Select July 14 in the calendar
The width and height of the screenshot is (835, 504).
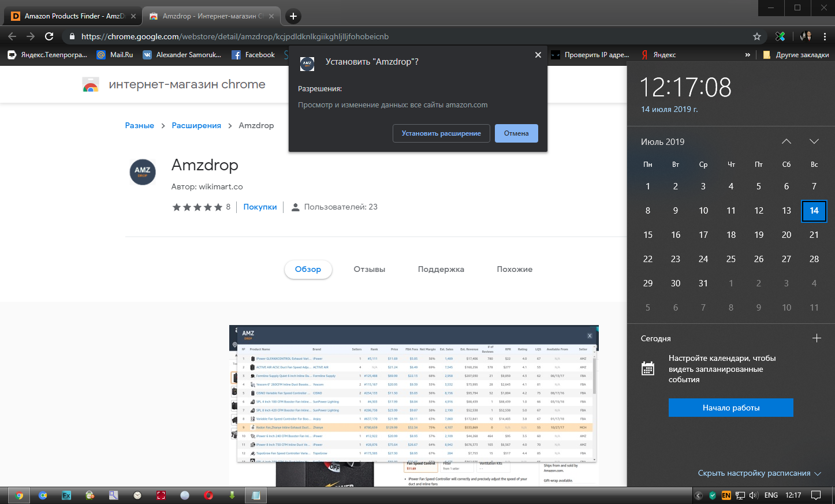pos(814,211)
